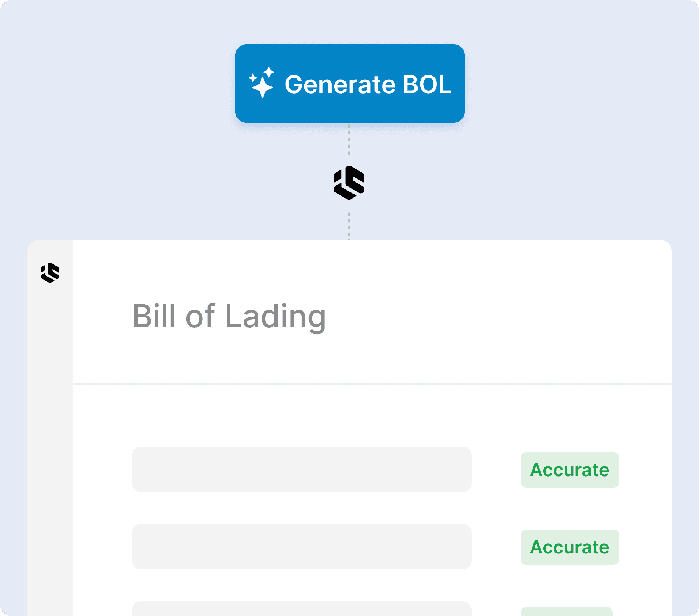Viewport: 699px width, 616px height.
Task: Click the Generate BOL button
Action: [350, 83]
